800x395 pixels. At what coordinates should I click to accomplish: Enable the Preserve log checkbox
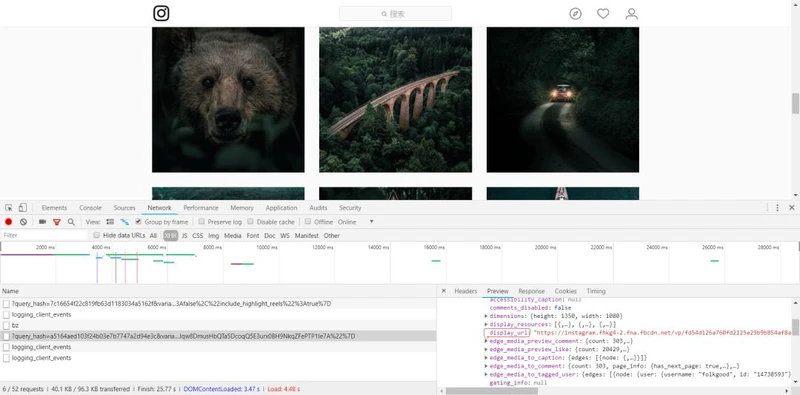tap(202, 221)
